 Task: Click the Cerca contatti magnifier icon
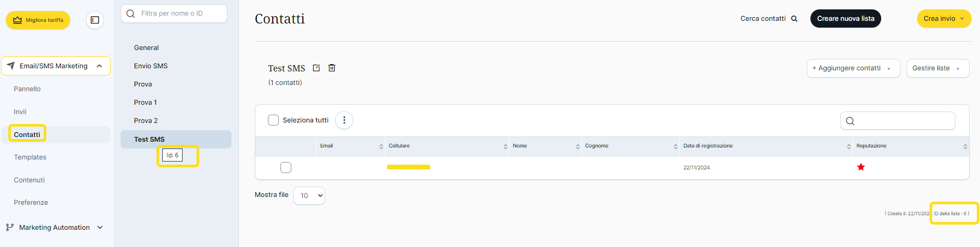pyautogui.click(x=794, y=19)
